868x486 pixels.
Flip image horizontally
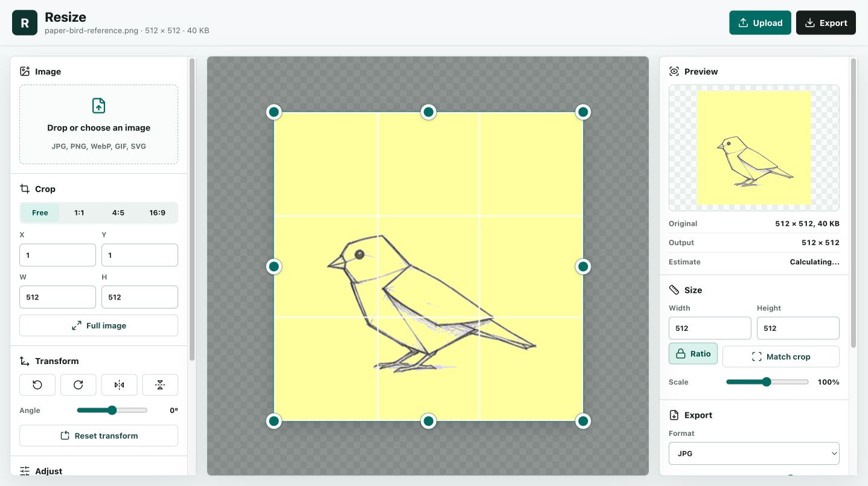point(119,385)
